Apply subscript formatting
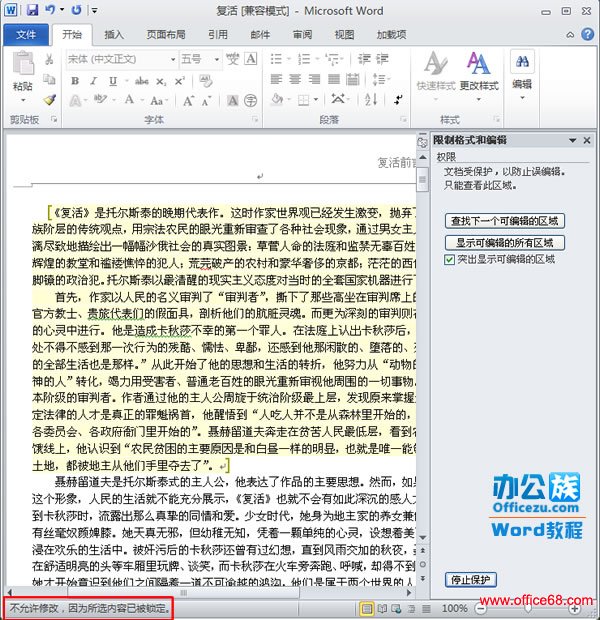Viewport: 600px width, 620px height. click(161, 81)
